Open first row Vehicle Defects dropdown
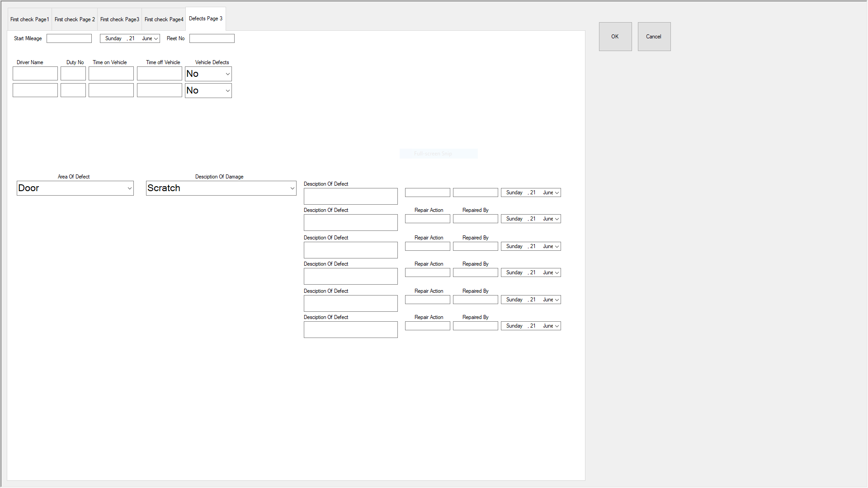 click(227, 74)
